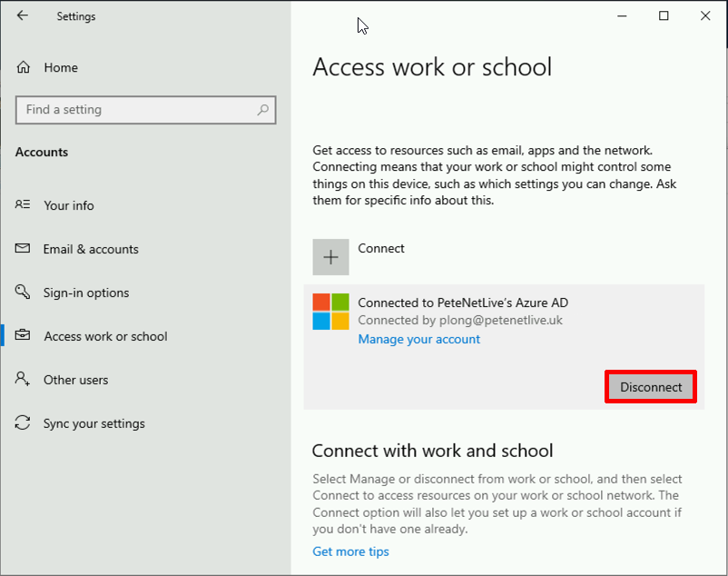728x576 pixels.
Task: Focus the Find a setting box
Action: tap(146, 110)
